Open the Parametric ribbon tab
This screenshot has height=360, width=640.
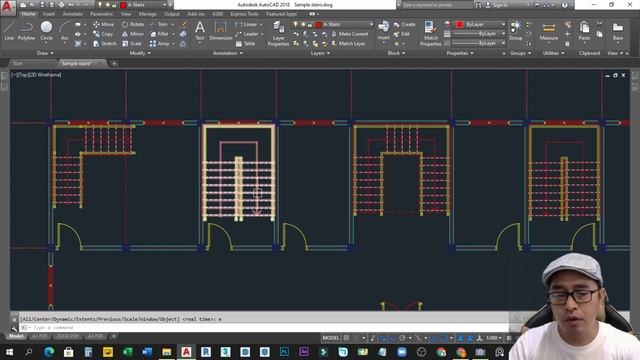pyautogui.click(x=102, y=14)
